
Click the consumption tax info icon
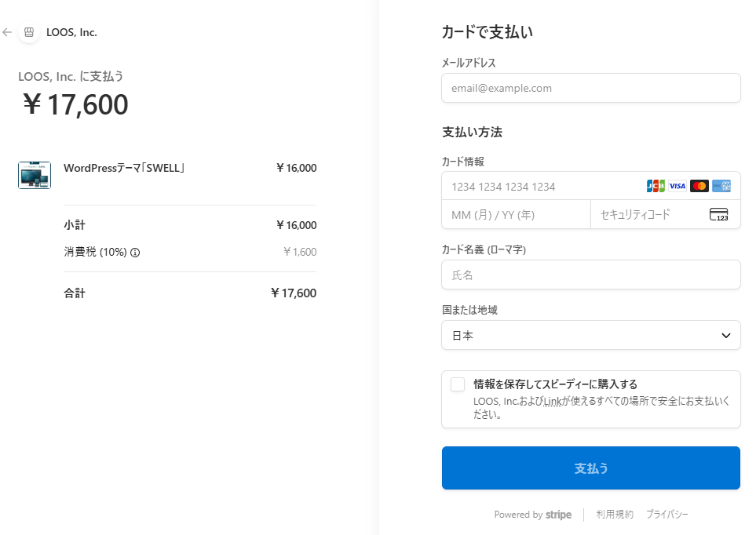[x=135, y=253]
